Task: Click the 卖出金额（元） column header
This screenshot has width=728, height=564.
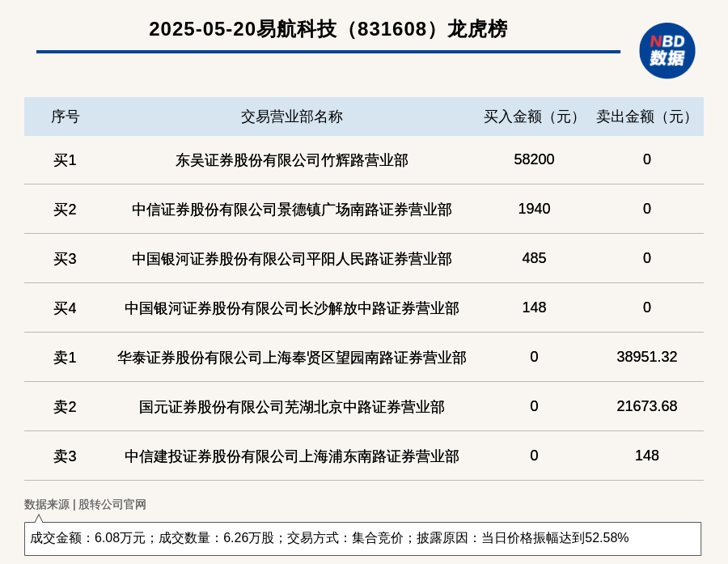Action: pos(647,117)
